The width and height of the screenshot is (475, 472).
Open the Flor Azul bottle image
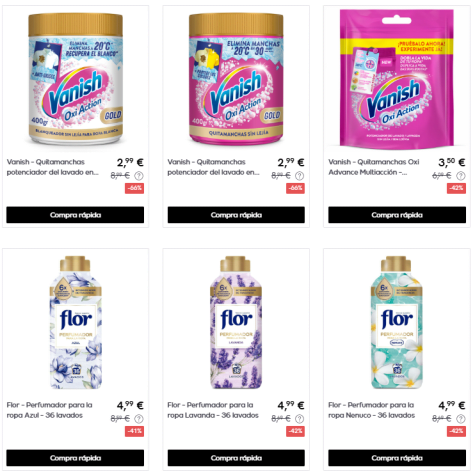click(x=76, y=322)
